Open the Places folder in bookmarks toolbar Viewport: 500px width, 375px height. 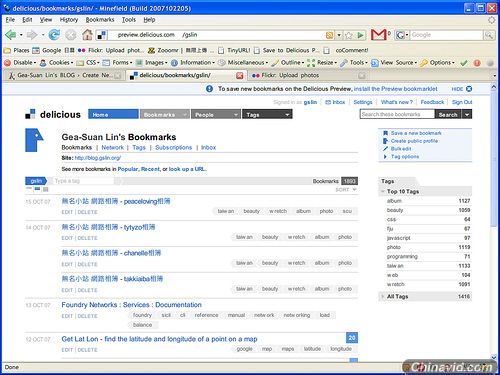pos(17,50)
